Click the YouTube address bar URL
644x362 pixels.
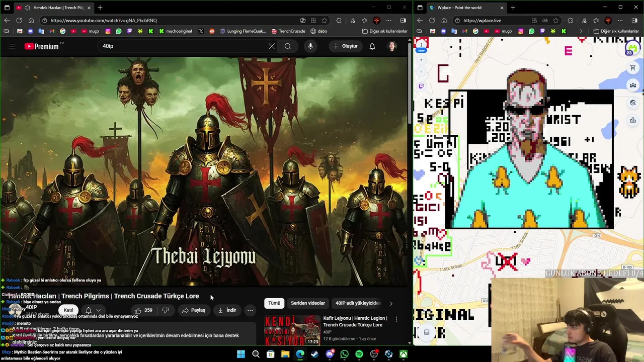tap(104, 21)
